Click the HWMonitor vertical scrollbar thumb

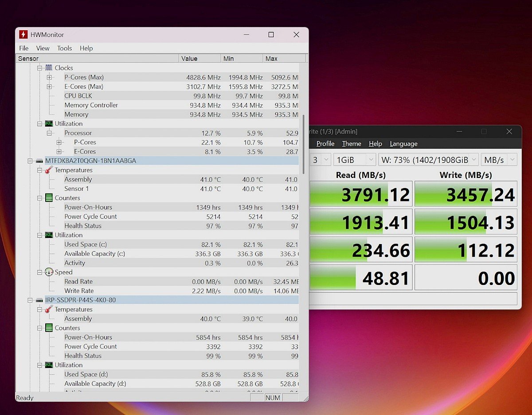tap(304, 144)
